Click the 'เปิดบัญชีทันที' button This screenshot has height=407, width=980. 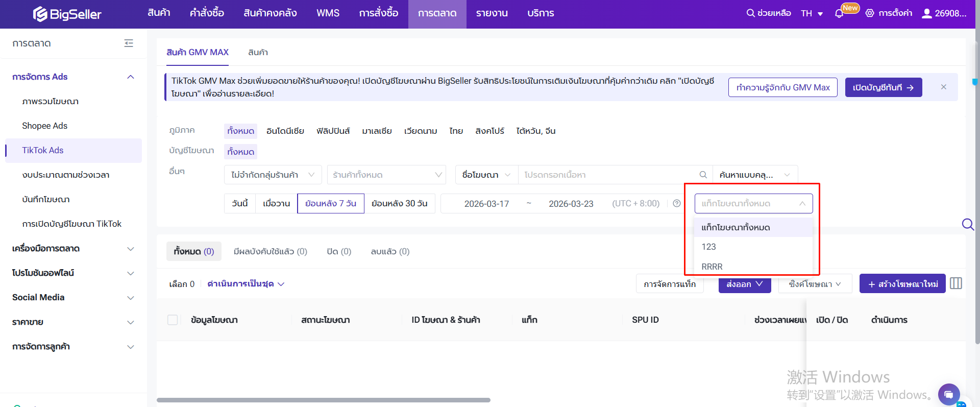[x=883, y=87]
